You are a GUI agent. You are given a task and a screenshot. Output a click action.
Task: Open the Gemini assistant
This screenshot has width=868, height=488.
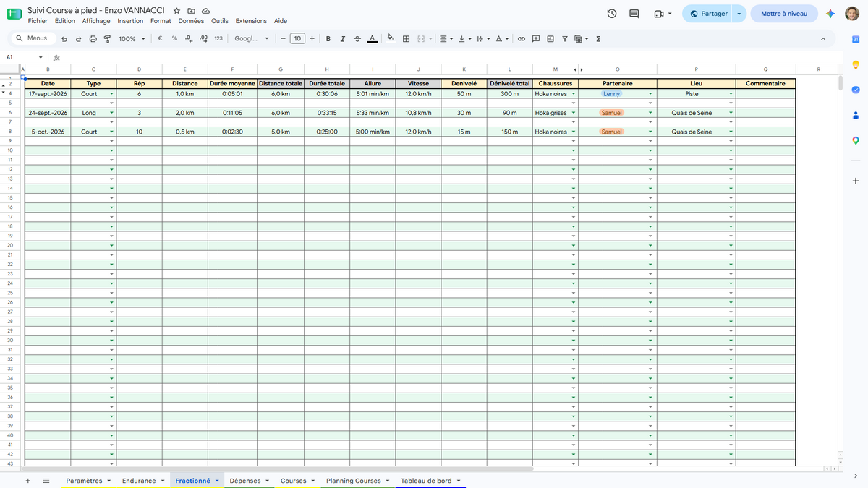click(x=831, y=14)
